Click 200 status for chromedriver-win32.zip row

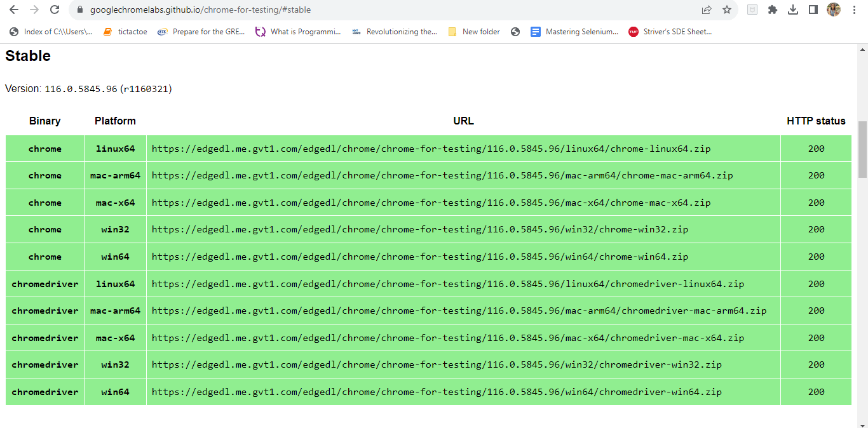816,364
